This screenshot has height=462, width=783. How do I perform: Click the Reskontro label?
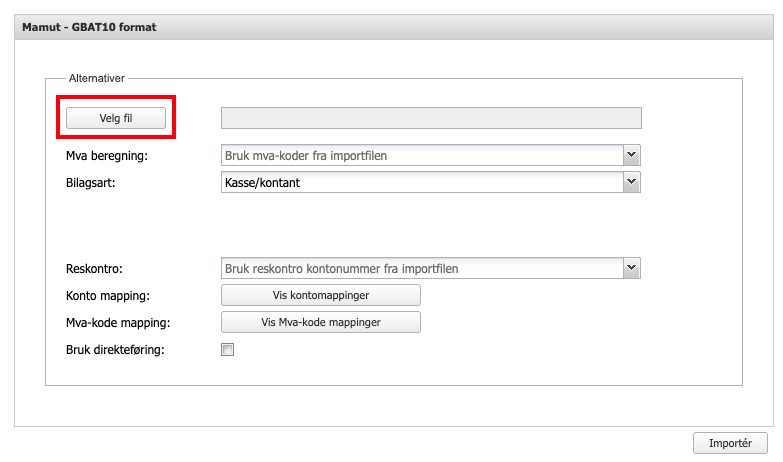[94, 269]
